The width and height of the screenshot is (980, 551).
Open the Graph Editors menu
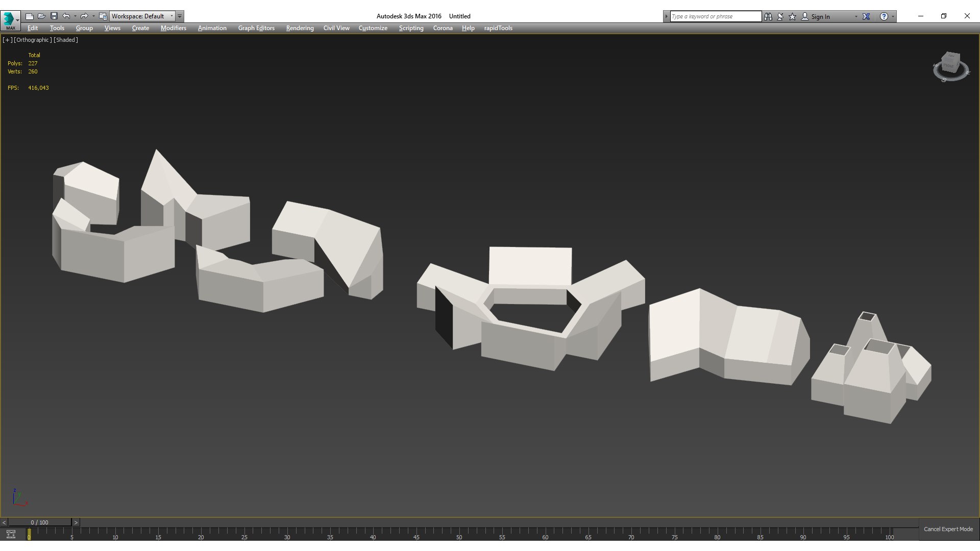pos(256,28)
